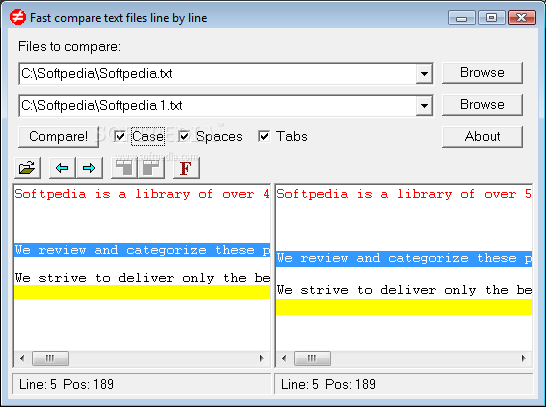Click right pane scroll-right arrow

524,358
